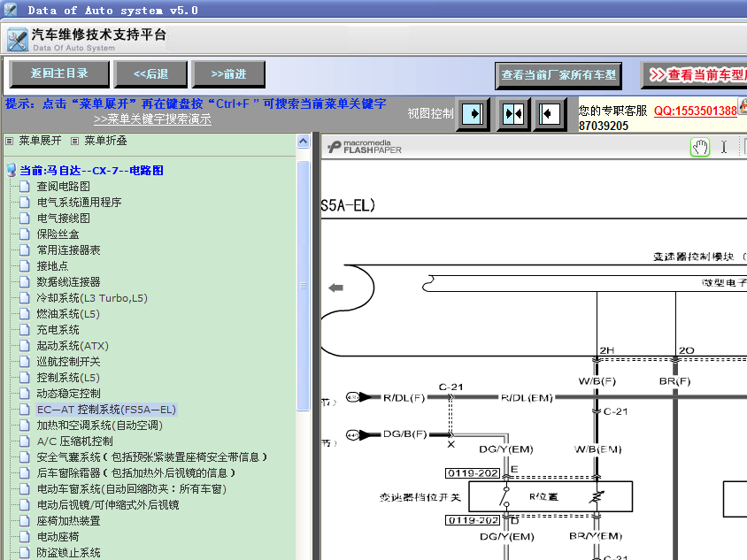The width and height of the screenshot is (747, 560).
Task: Click the 返回主目录 button
Action: coord(59,73)
